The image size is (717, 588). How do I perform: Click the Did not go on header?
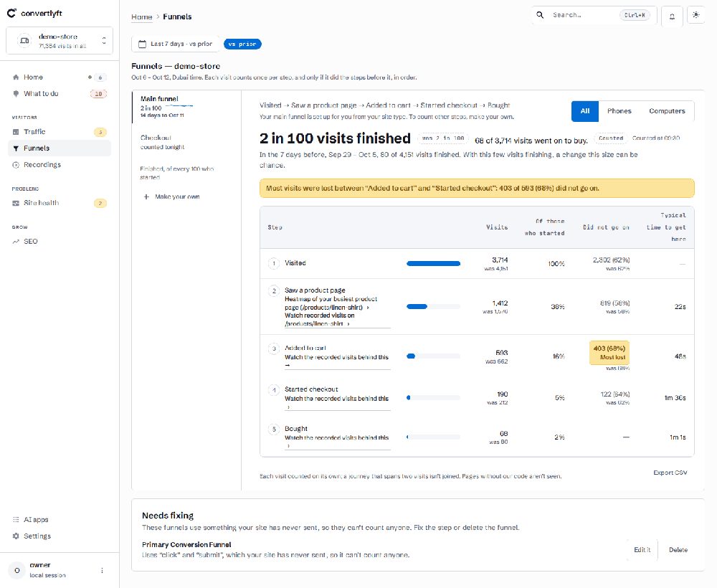click(606, 227)
